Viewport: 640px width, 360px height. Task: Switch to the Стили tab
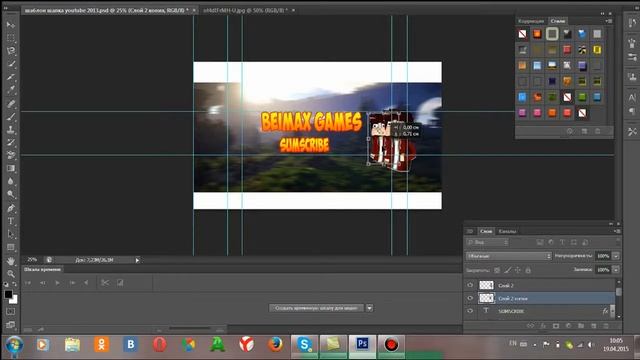(558, 21)
